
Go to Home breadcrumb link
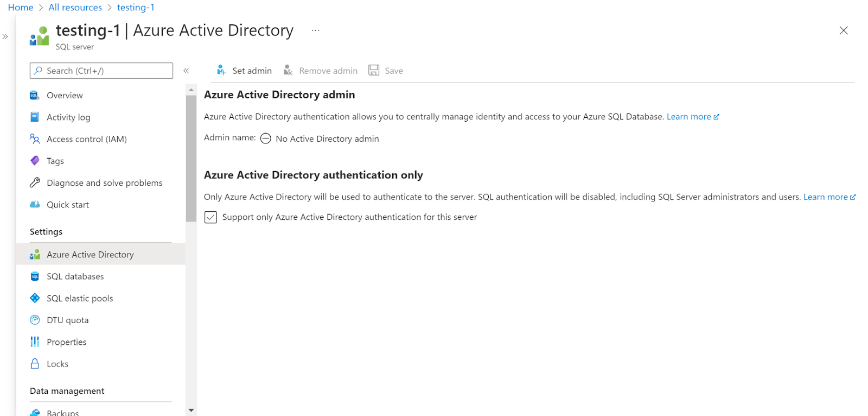[x=21, y=8]
